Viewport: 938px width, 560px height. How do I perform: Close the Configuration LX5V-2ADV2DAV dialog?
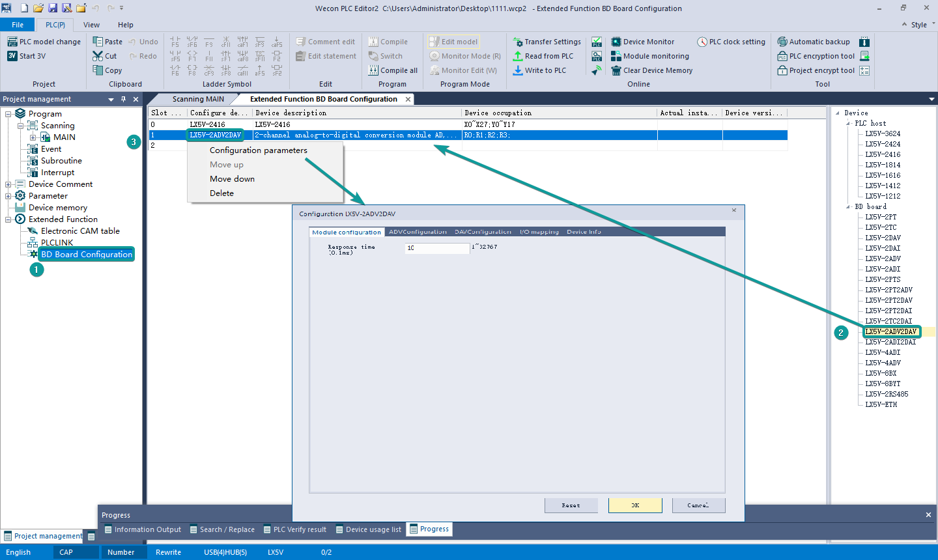coord(734,210)
